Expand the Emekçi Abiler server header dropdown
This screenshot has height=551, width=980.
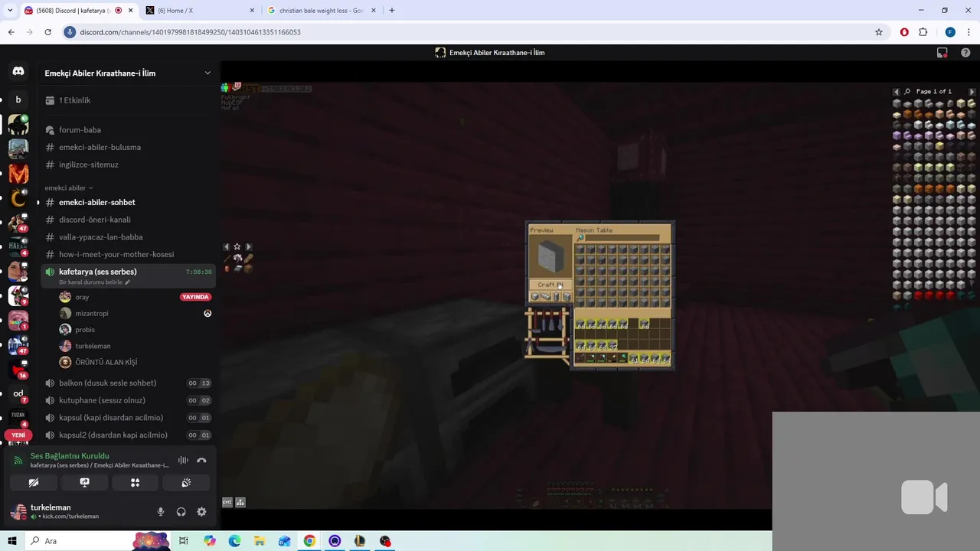[x=207, y=73]
